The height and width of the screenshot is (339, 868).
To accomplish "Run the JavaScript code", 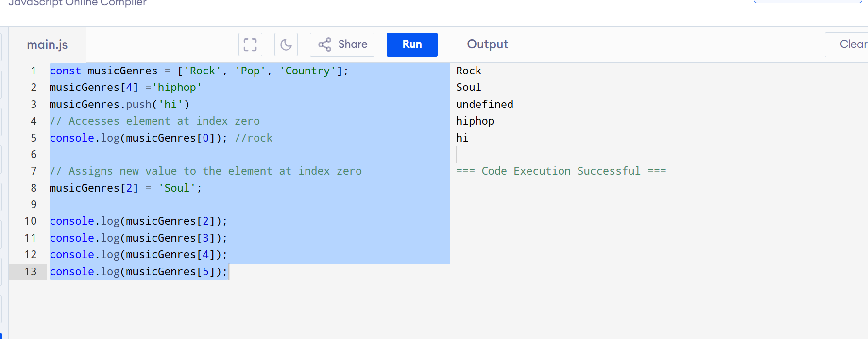I will click(x=412, y=45).
